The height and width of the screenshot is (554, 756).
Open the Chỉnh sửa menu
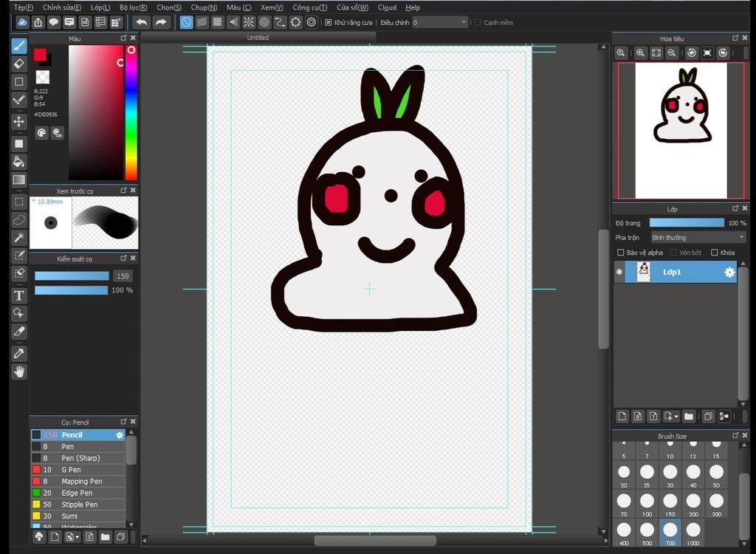pyautogui.click(x=62, y=7)
